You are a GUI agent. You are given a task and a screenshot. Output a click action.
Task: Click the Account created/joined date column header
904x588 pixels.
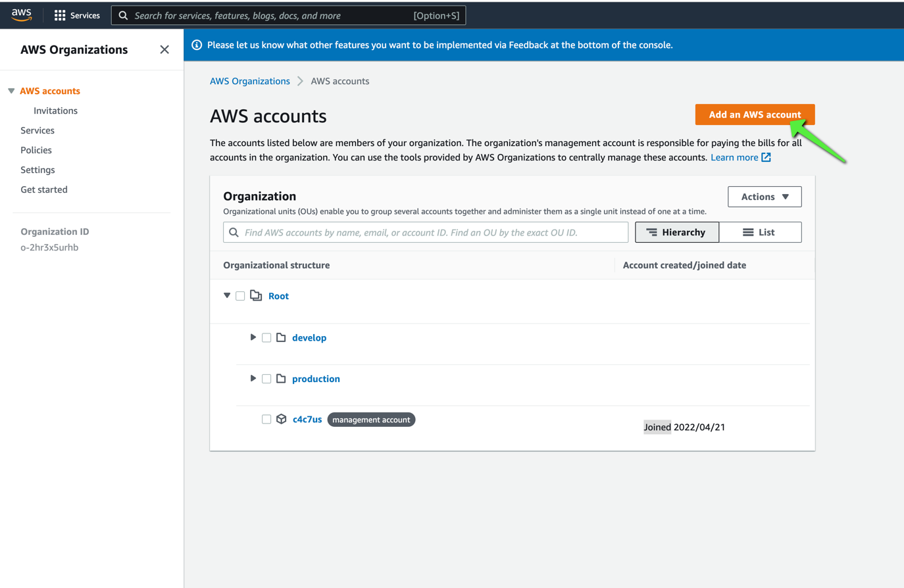[x=684, y=265]
